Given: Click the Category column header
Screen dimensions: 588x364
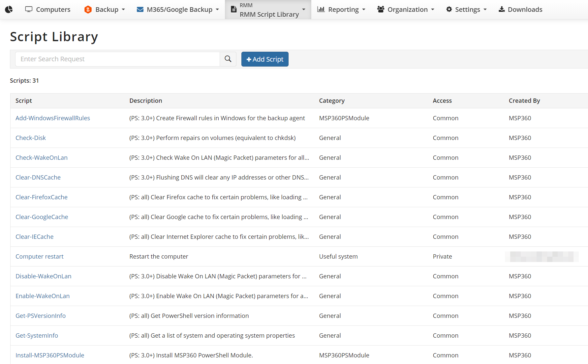Looking at the screenshot, I should pos(332,100).
